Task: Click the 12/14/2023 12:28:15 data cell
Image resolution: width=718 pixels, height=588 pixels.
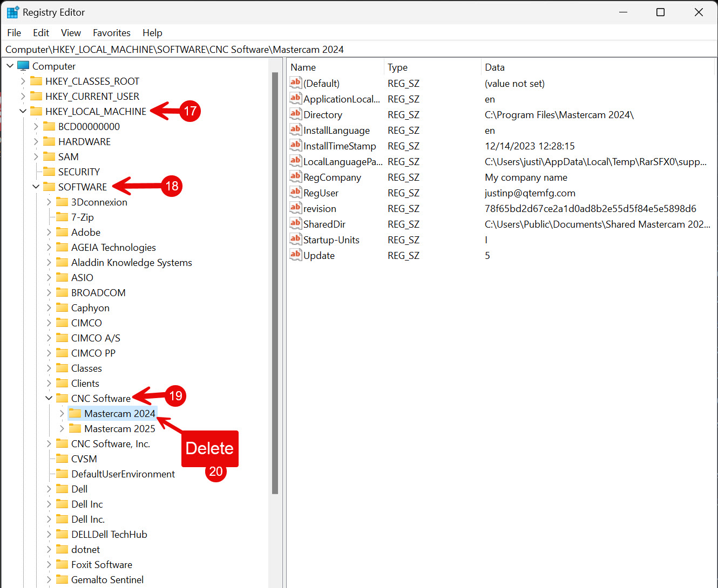Action: tap(530, 146)
